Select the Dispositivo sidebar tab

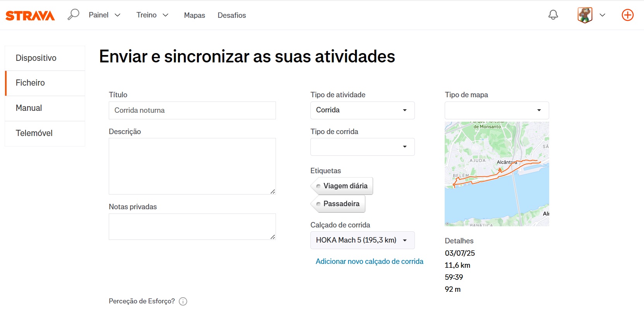[x=45, y=58]
